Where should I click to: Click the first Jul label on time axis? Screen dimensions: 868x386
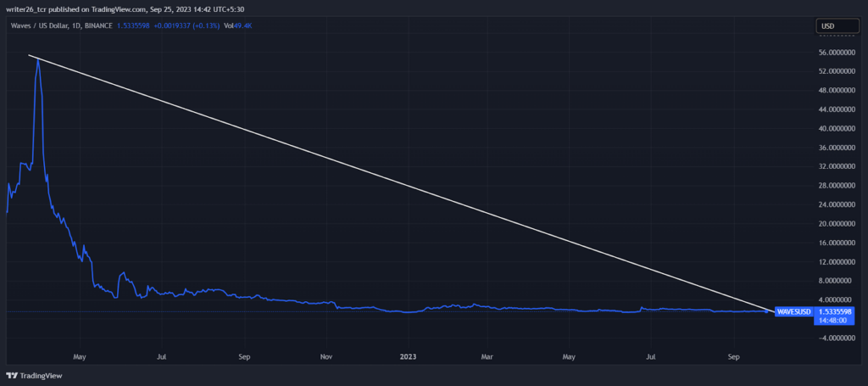162,356
